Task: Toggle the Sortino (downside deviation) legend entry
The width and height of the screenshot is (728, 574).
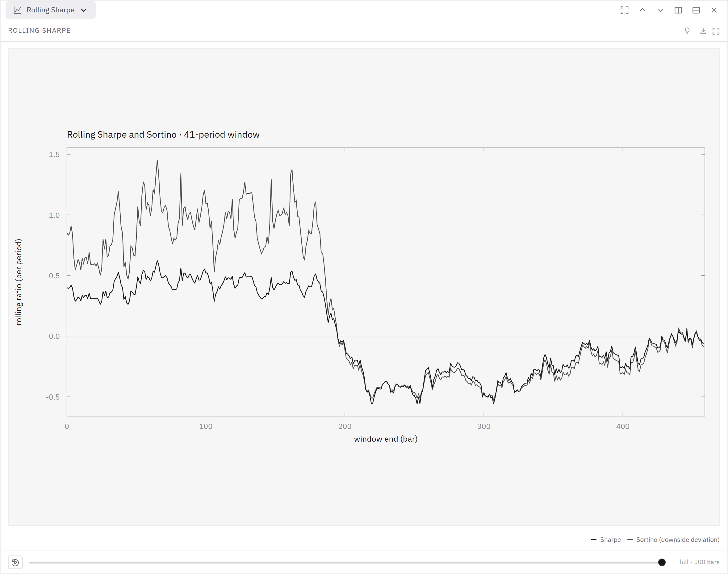Action: point(674,540)
